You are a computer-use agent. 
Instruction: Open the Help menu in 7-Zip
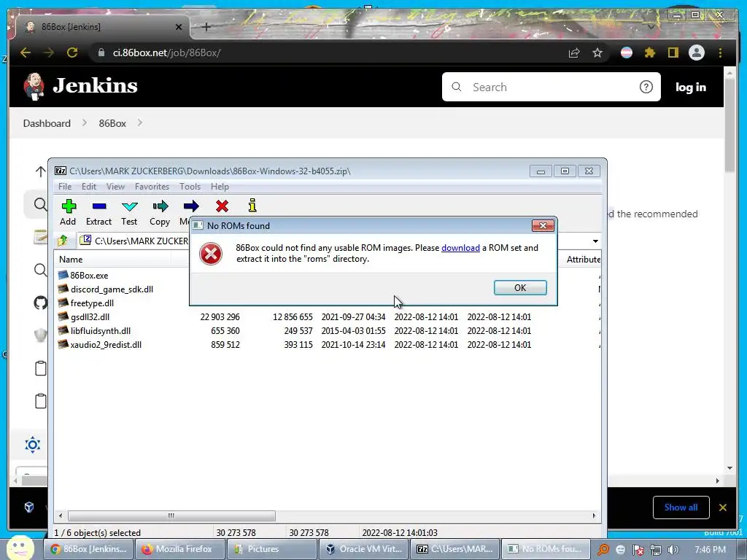[x=220, y=187]
